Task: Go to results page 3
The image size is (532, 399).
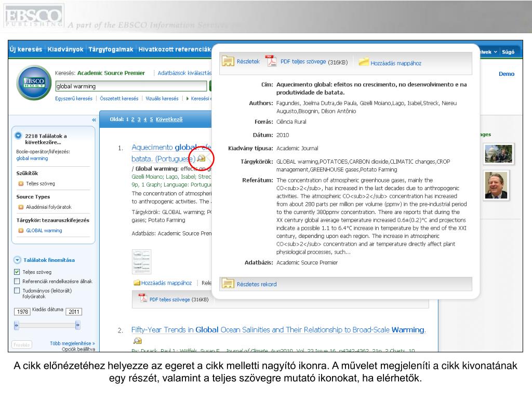Action: click(x=139, y=119)
